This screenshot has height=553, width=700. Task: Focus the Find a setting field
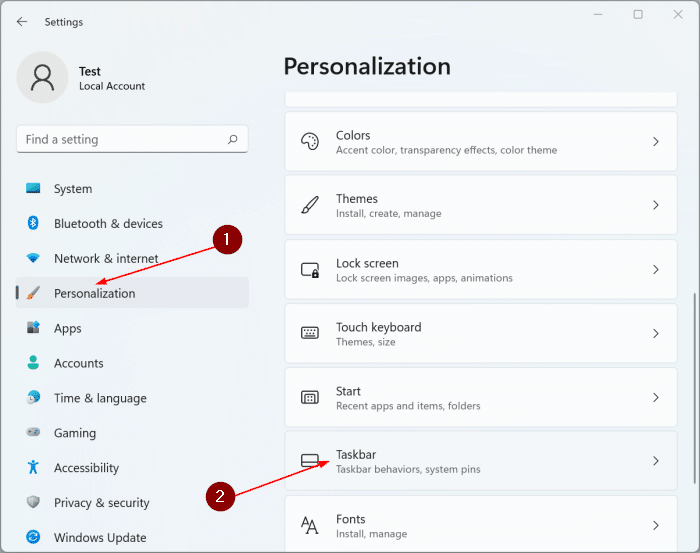[x=132, y=139]
